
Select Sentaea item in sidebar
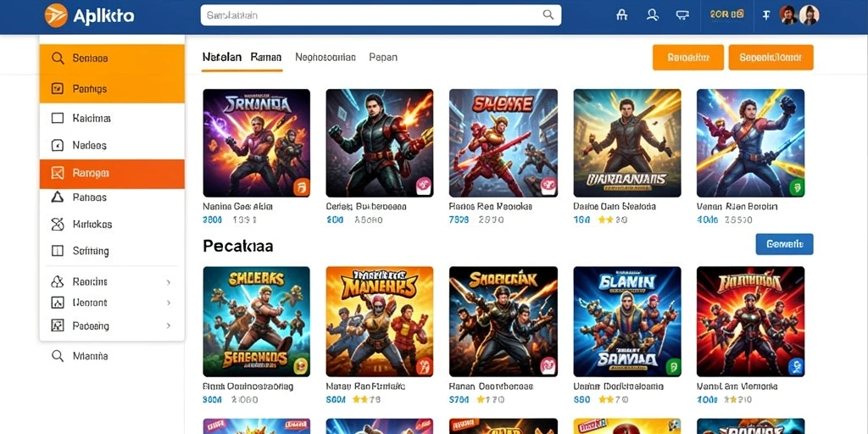(x=112, y=58)
